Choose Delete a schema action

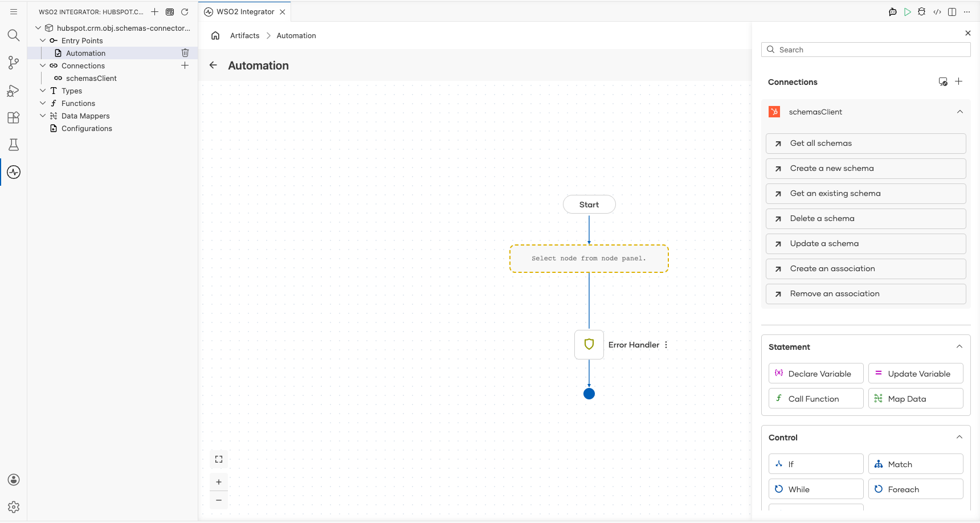point(866,219)
